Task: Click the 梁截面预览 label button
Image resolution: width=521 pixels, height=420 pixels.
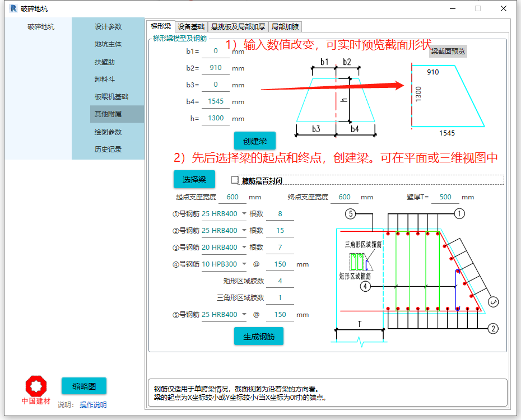Action: (448, 51)
